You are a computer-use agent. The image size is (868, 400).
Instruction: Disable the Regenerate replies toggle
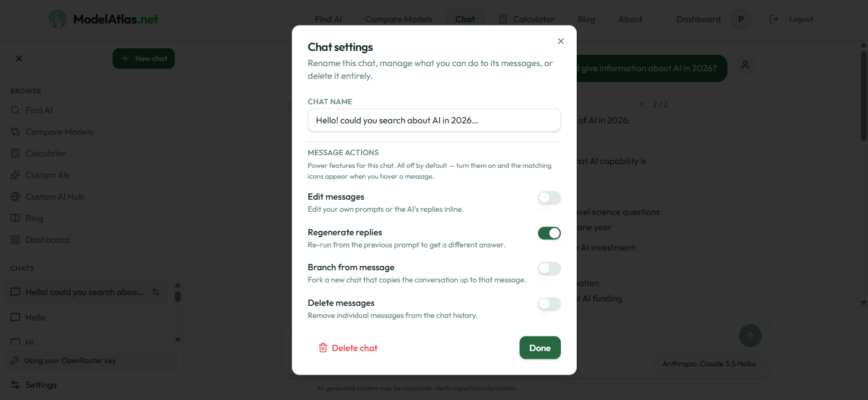pos(549,233)
